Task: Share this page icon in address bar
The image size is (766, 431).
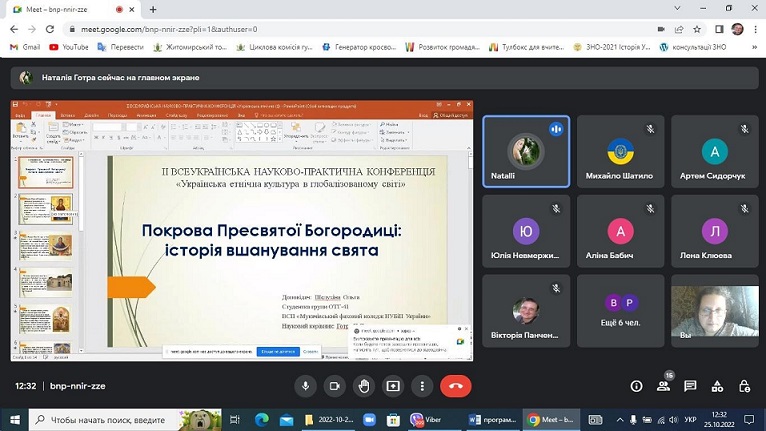Action: click(x=679, y=29)
